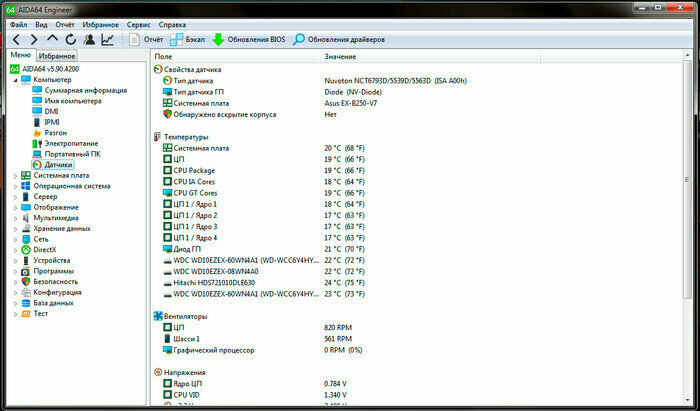Click the refresh toolbar icon

click(71, 40)
